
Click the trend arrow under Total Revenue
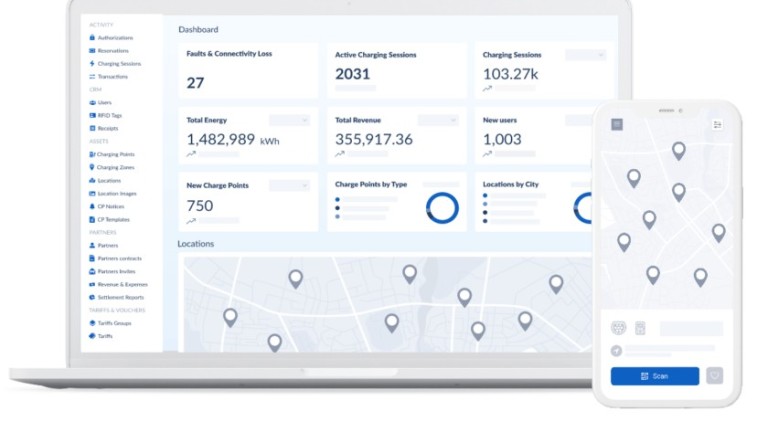click(x=340, y=154)
